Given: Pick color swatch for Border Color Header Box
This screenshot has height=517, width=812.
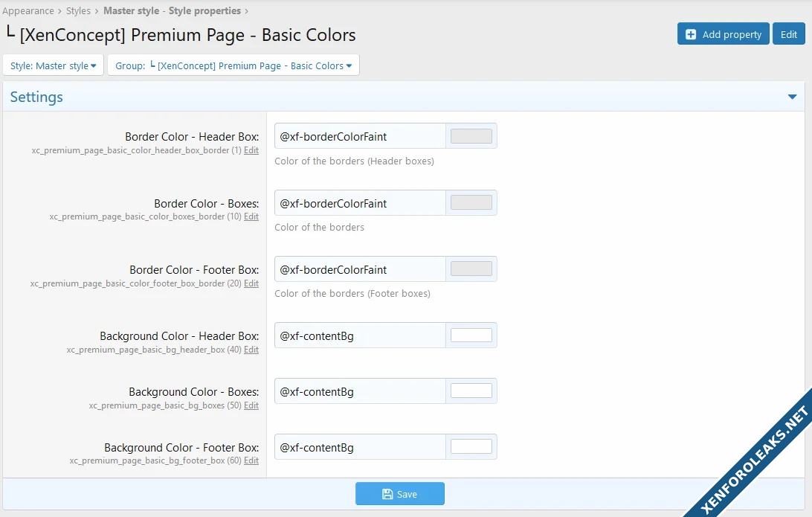Looking at the screenshot, I should click(x=471, y=136).
